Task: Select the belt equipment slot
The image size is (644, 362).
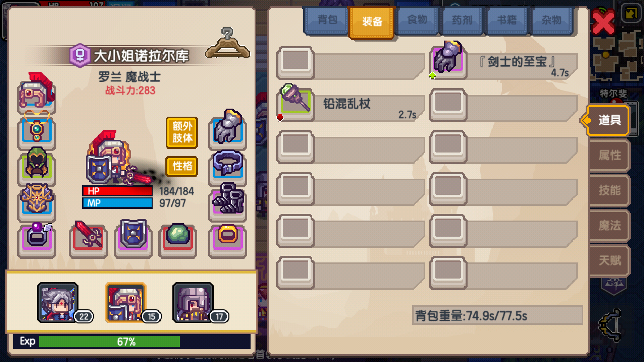Action: click(x=228, y=166)
